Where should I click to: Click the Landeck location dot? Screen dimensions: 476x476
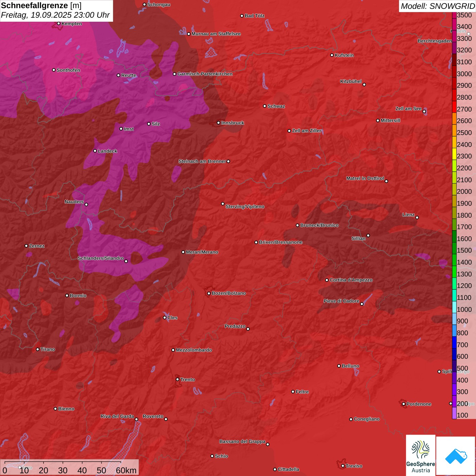pyautogui.click(x=95, y=151)
